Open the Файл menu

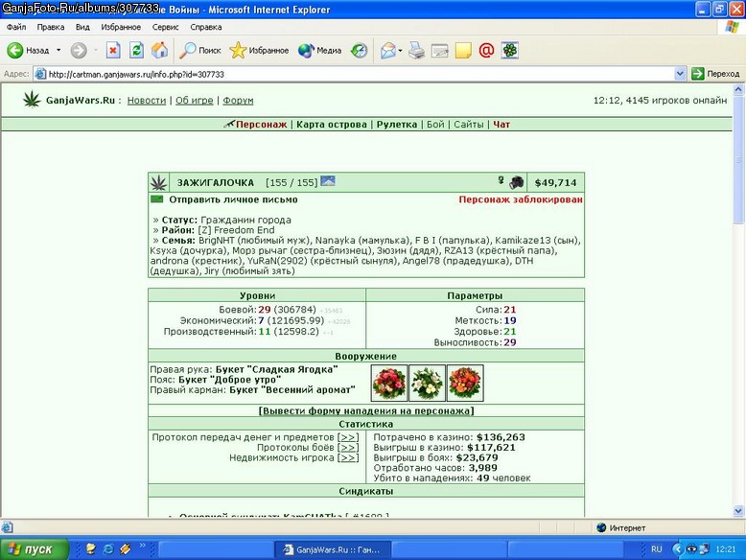click(16, 27)
